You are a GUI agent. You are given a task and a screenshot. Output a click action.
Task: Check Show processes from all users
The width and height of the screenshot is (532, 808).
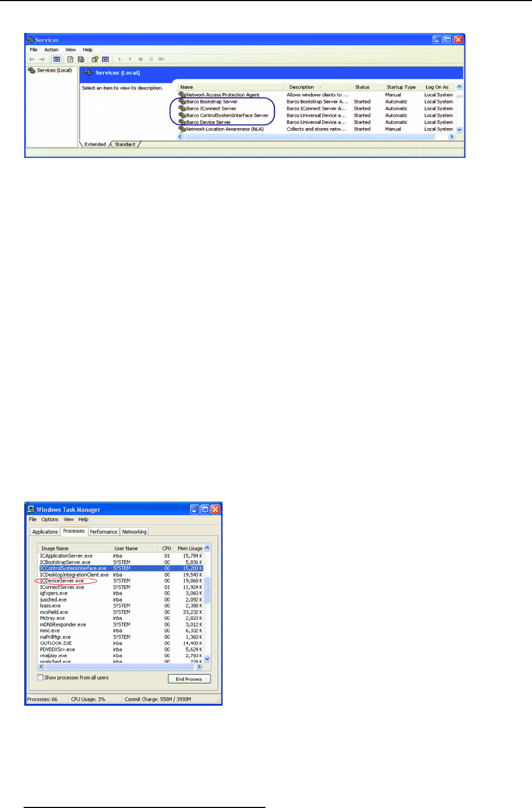pyautogui.click(x=40, y=678)
